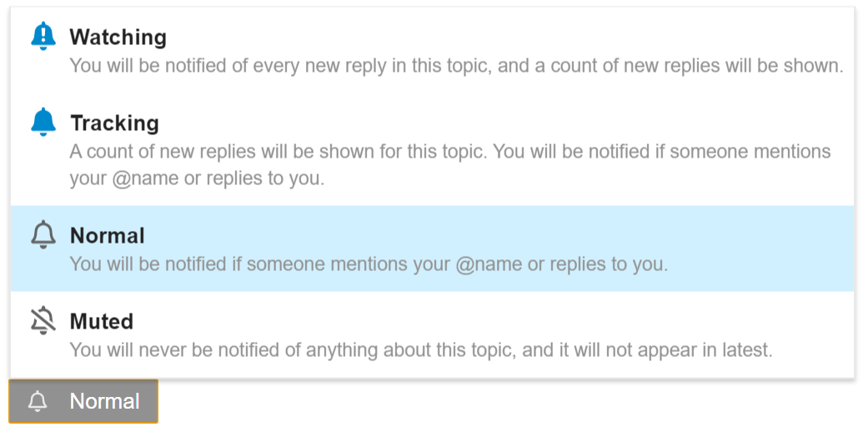Click the word "@name" in the Normal description
Viewport: 868px width, 437px height.
(488, 264)
